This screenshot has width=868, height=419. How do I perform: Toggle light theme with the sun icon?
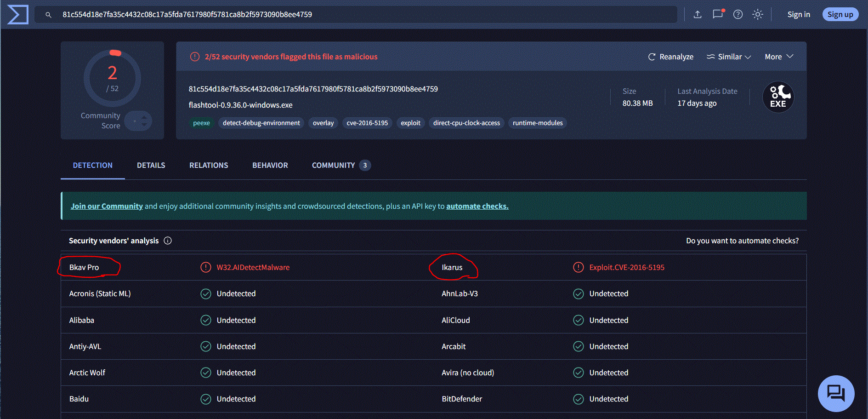coord(758,14)
